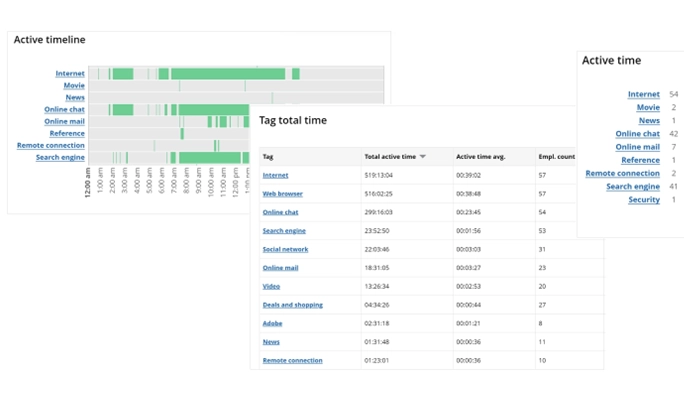Open the Security link in Active time
Viewport: 684px width, 396px height.
pyautogui.click(x=644, y=199)
